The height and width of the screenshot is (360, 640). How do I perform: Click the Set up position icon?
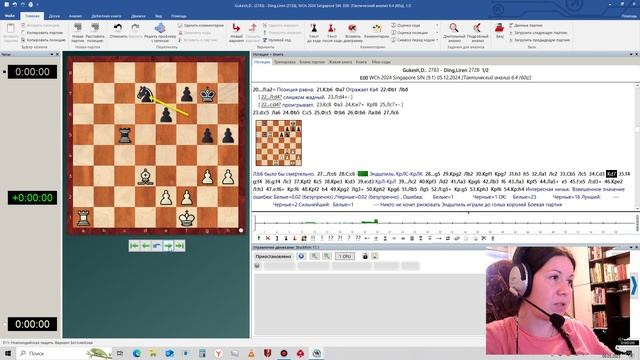click(x=95, y=28)
